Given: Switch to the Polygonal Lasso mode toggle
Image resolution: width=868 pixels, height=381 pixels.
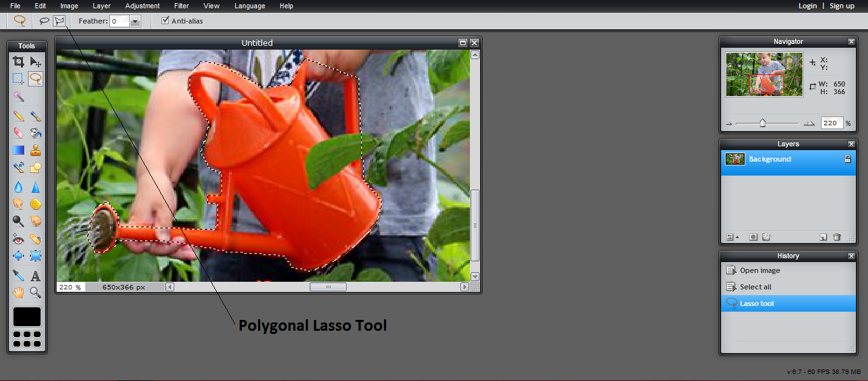Looking at the screenshot, I should (x=59, y=20).
